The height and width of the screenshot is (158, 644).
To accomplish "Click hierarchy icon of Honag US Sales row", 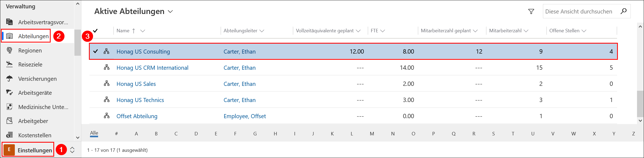I will point(107,84).
